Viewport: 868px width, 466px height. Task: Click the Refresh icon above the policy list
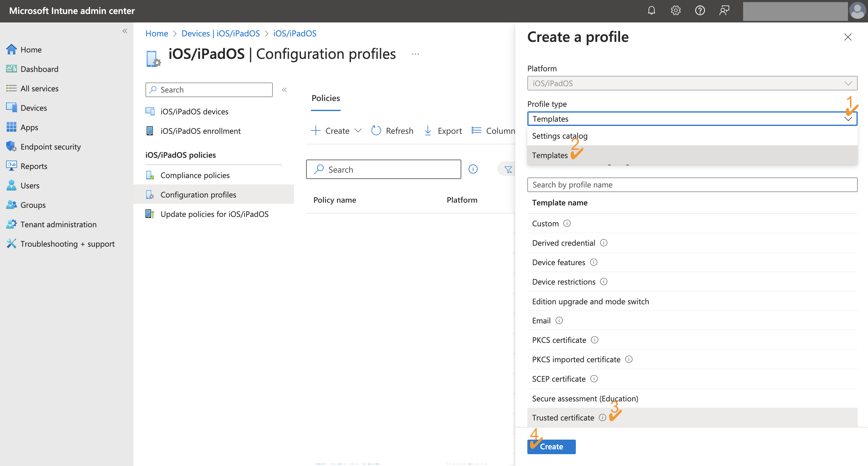pos(376,130)
